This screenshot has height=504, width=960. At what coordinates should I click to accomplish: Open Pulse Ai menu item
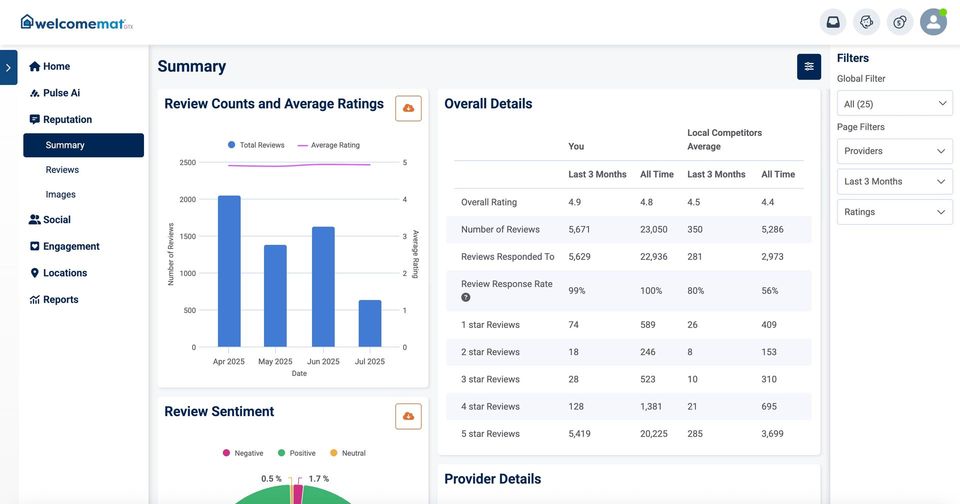tap(61, 93)
